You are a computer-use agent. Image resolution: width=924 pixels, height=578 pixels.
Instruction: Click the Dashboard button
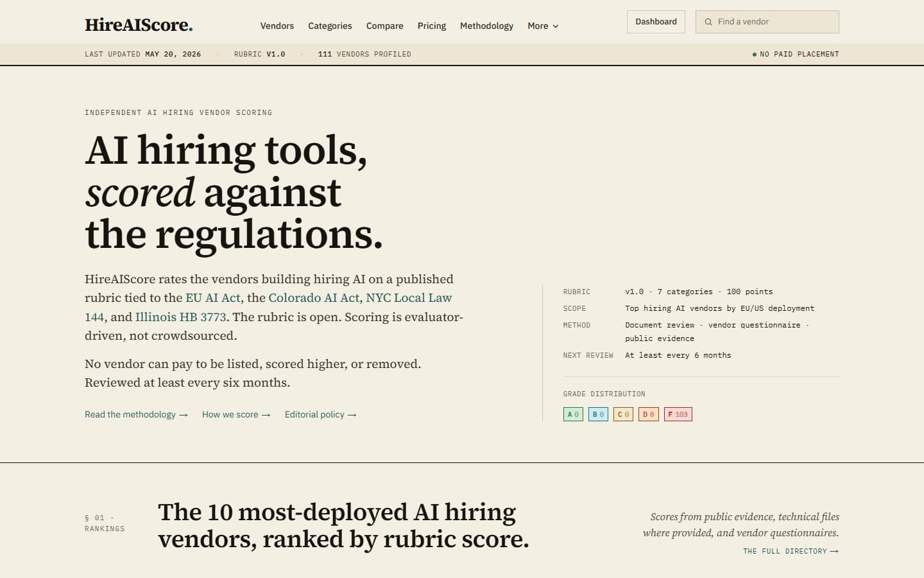point(656,22)
